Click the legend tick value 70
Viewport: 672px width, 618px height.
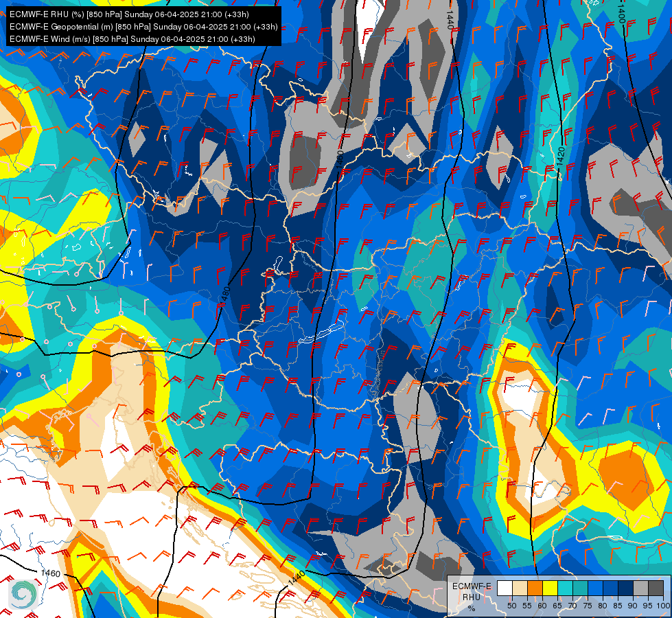(572, 606)
